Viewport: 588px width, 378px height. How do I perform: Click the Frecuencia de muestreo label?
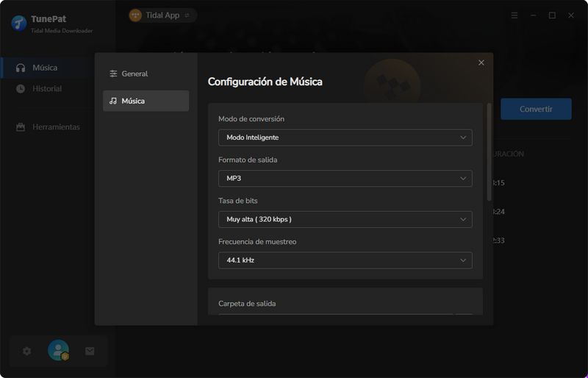tap(257, 242)
